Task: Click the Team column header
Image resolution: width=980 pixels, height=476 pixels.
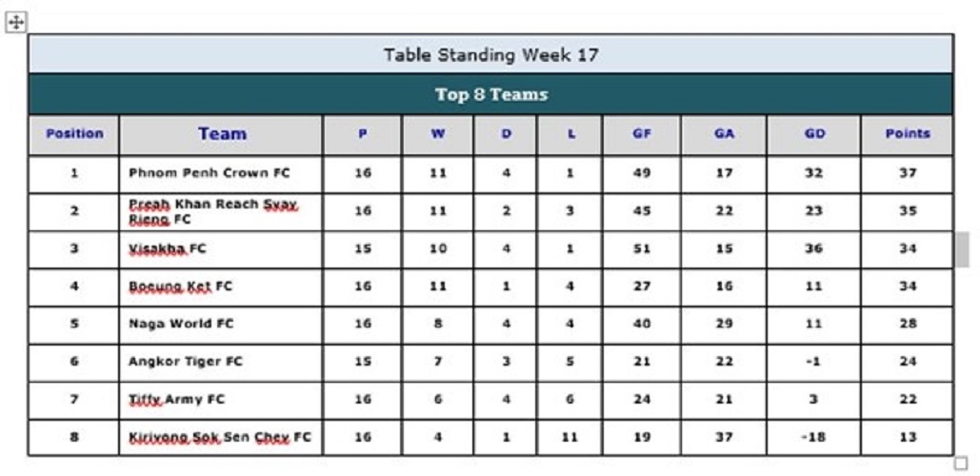Action: 222,134
